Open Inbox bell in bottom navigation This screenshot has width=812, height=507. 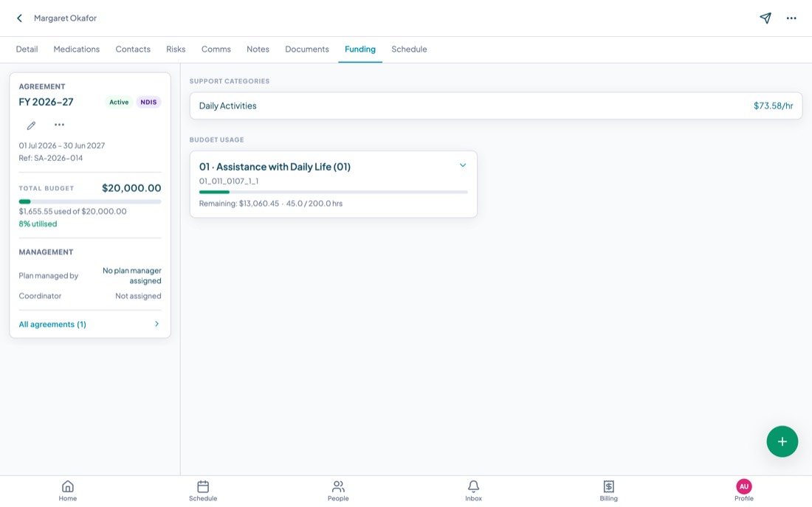[x=473, y=491]
